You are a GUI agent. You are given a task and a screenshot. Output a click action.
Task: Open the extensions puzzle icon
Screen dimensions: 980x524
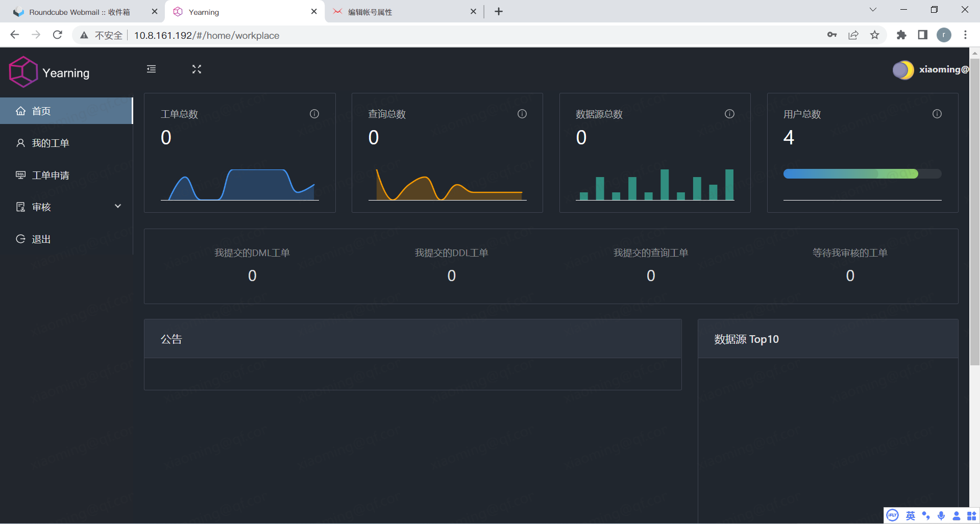901,35
